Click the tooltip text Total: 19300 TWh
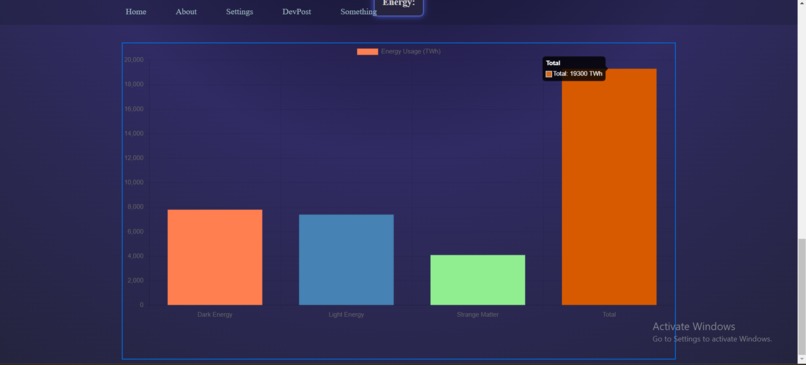The height and width of the screenshot is (365, 806). click(578, 74)
